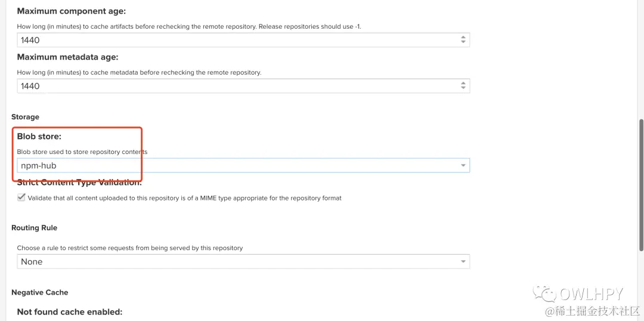644x321 pixels.
Task: Focus the Maximum metadata age field
Action: pos(239,86)
